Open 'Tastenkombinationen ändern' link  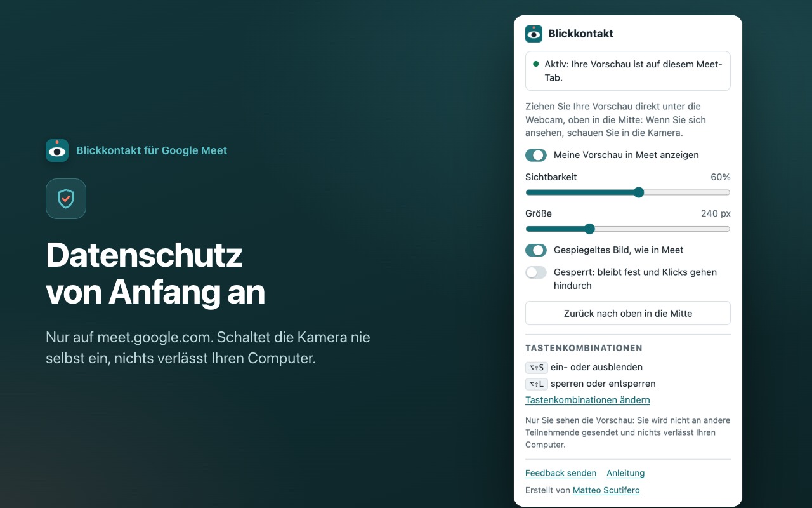pos(587,400)
